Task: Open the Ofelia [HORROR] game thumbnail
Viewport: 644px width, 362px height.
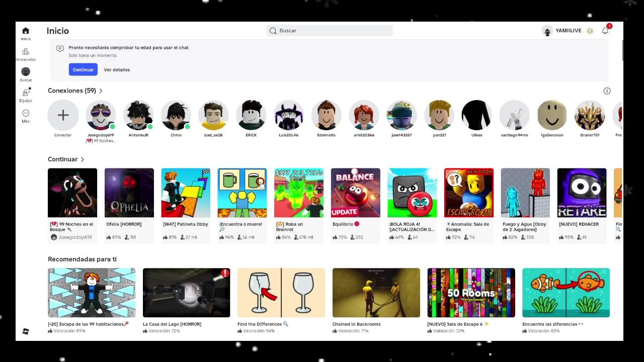Action: pyautogui.click(x=129, y=193)
